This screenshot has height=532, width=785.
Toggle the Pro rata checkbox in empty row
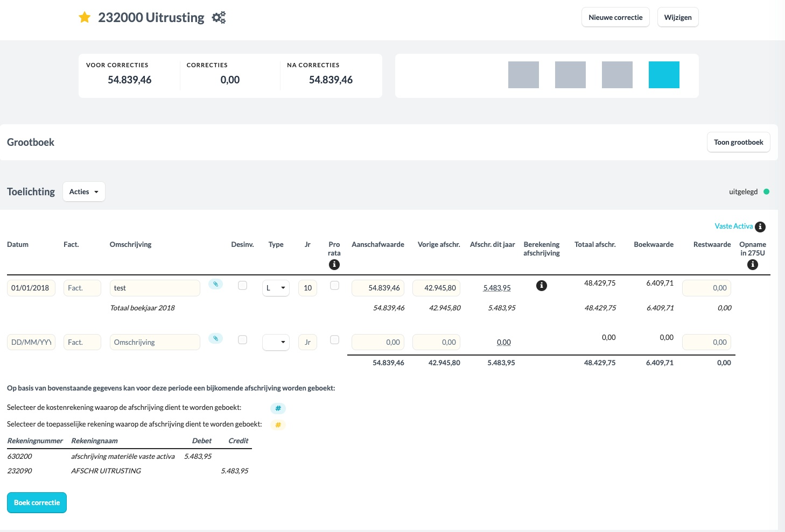click(334, 340)
